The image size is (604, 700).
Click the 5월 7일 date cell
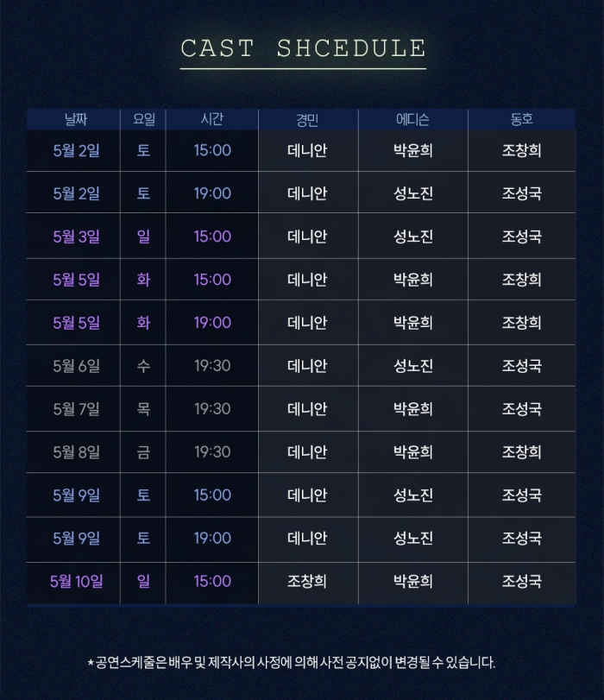click(76, 409)
